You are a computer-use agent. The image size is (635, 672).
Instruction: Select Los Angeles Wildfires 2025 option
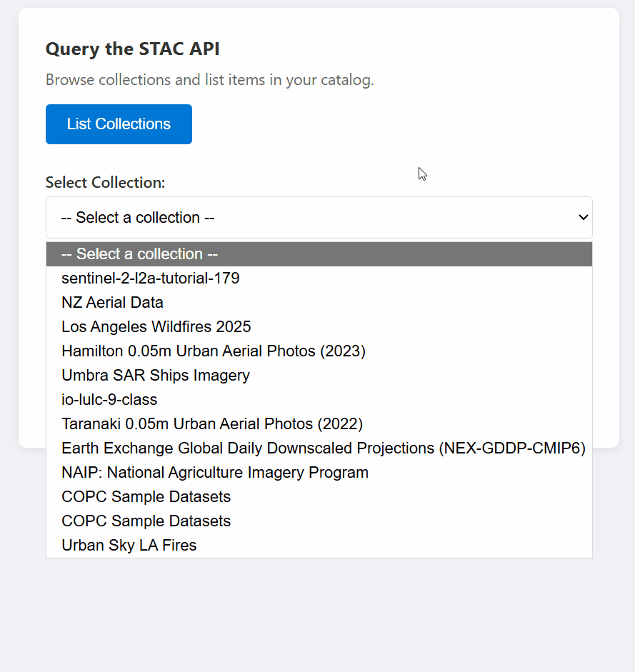pyautogui.click(x=156, y=327)
